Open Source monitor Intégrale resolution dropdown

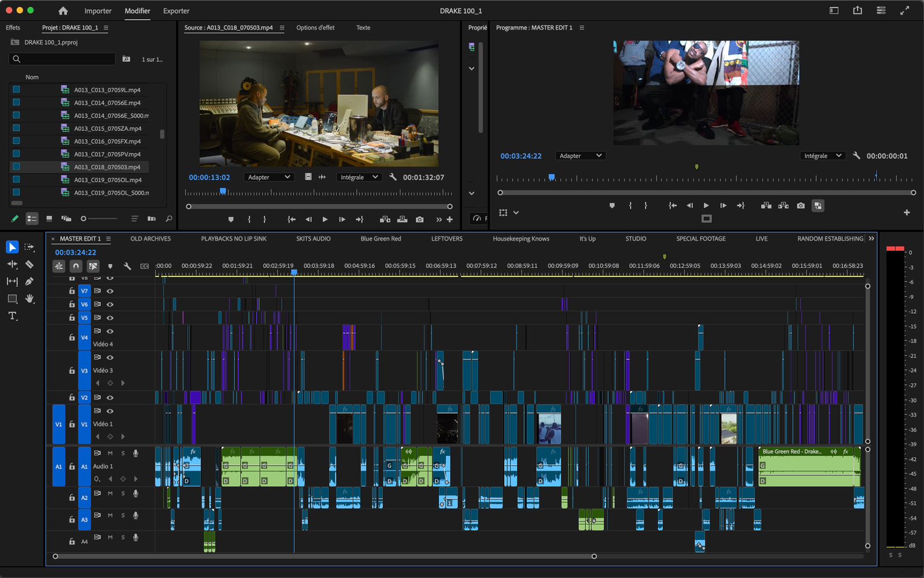pos(359,177)
